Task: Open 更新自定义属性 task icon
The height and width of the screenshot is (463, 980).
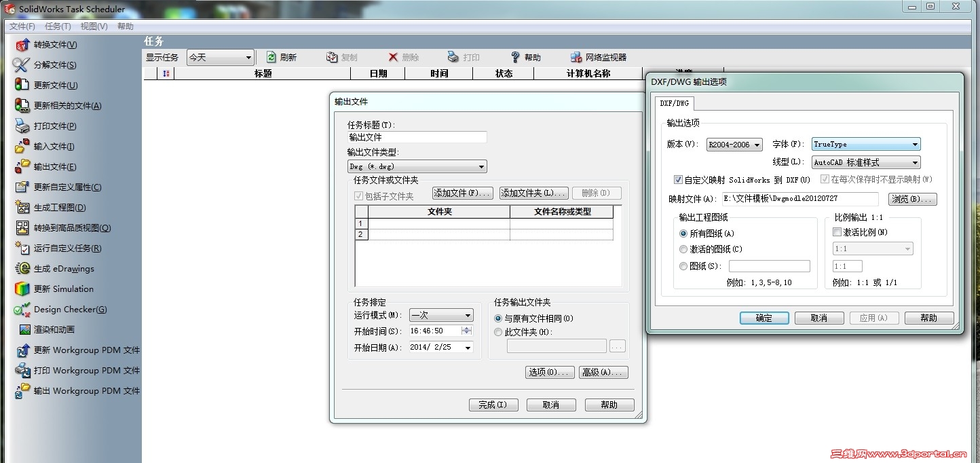Action: (22, 187)
